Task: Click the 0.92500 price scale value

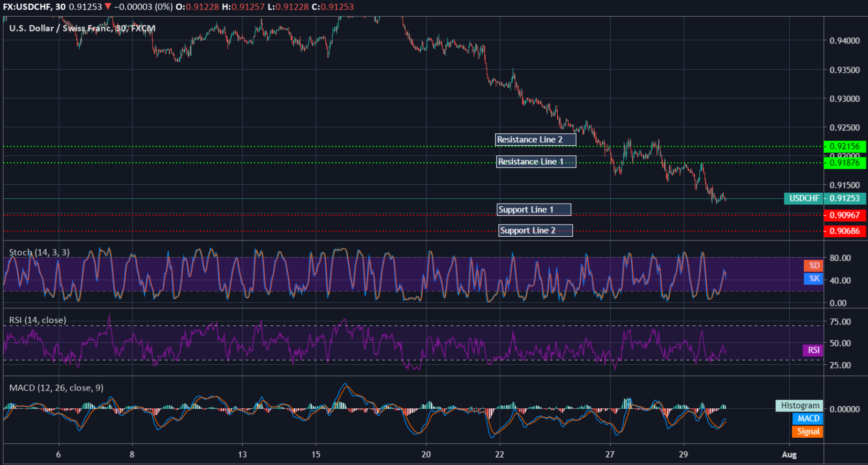Action: coord(844,128)
